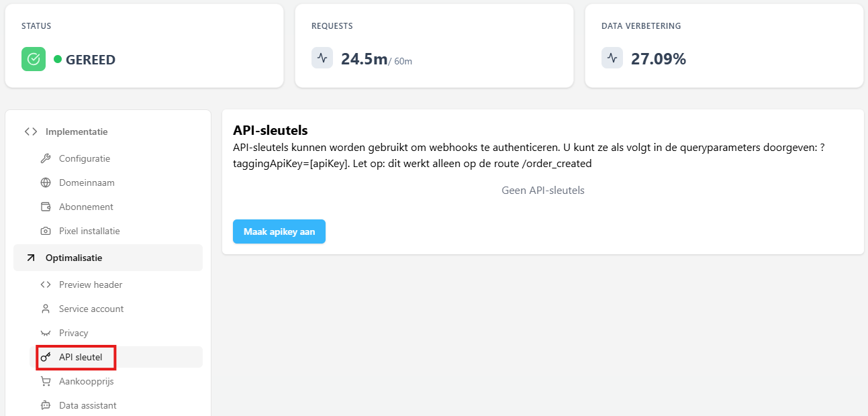868x416 pixels.
Task: Click the 27.09% data improvement value
Action: click(x=658, y=59)
